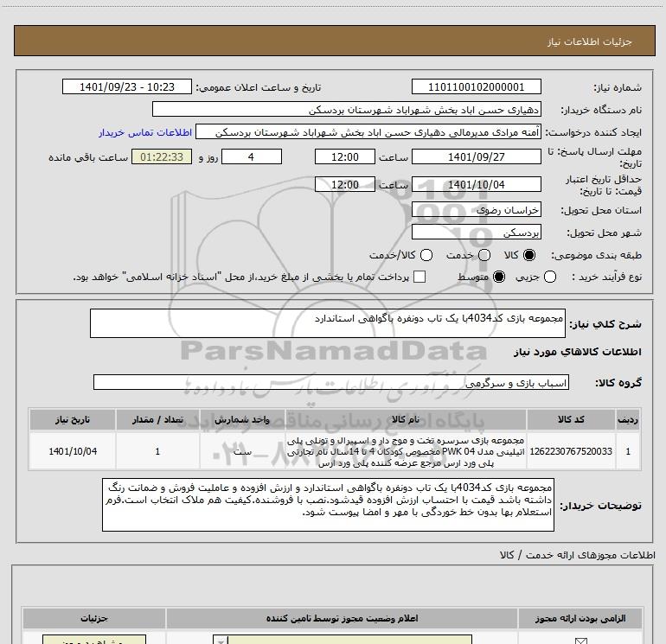The height and width of the screenshot is (644, 666).
Task: Click the واحد شمارش column header
Action: pyautogui.click(x=242, y=419)
